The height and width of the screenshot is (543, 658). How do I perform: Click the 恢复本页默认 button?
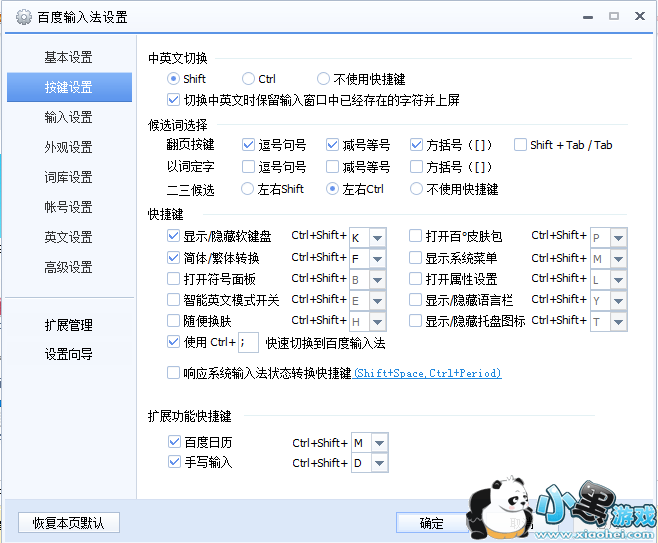[69, 523]
